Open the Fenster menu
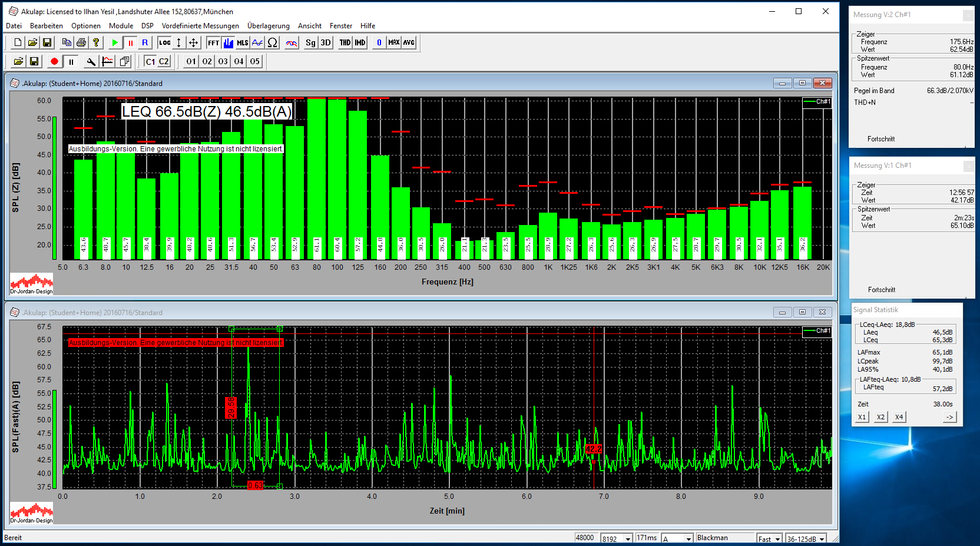Image resolution: width=980 pixels, height=546 pixels. [x=341, y=26]
